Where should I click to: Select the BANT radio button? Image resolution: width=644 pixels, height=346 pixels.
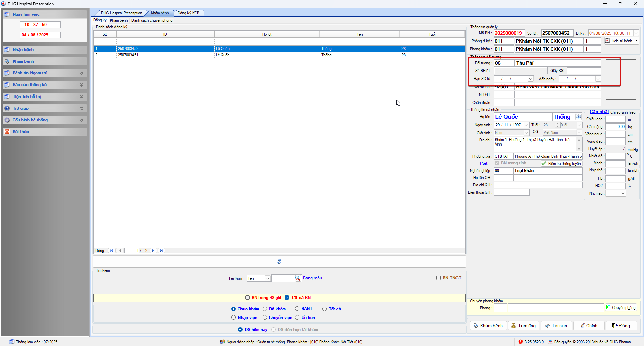tap(297, 309)
